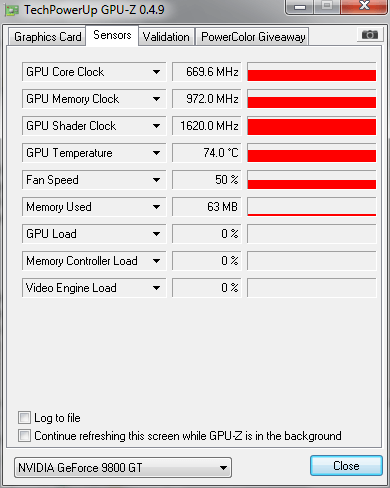Screen dimensions: 390x488
Task: Minimize the GPU-Z window
Action: (300, 7)
